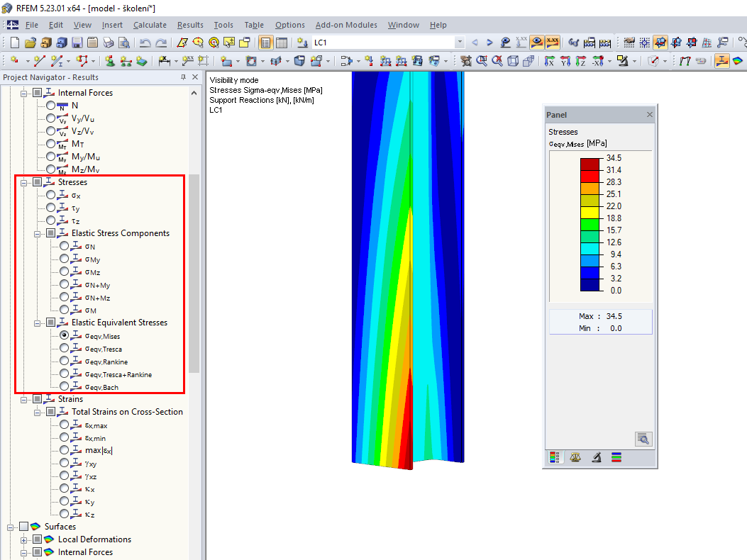Screen dimensions: 747x560
Task: Select the max|εx| strain radio button
Action: [x=65, y=450]
